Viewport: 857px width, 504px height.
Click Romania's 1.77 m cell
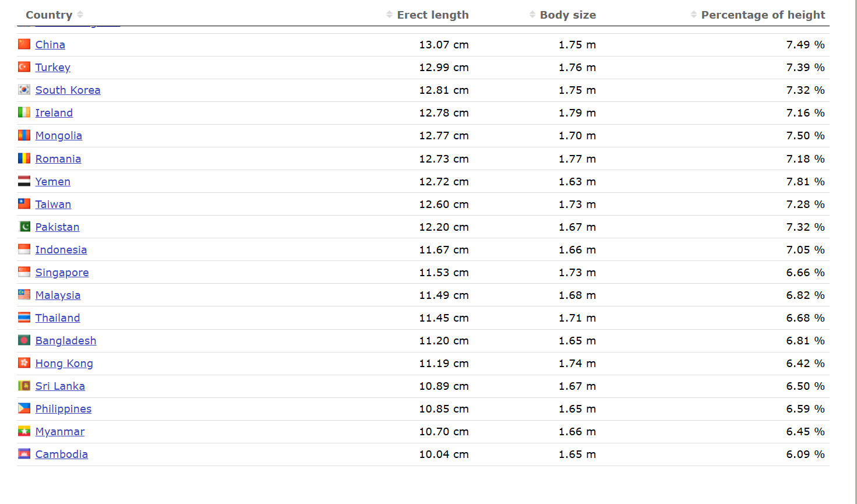point(577,159)
